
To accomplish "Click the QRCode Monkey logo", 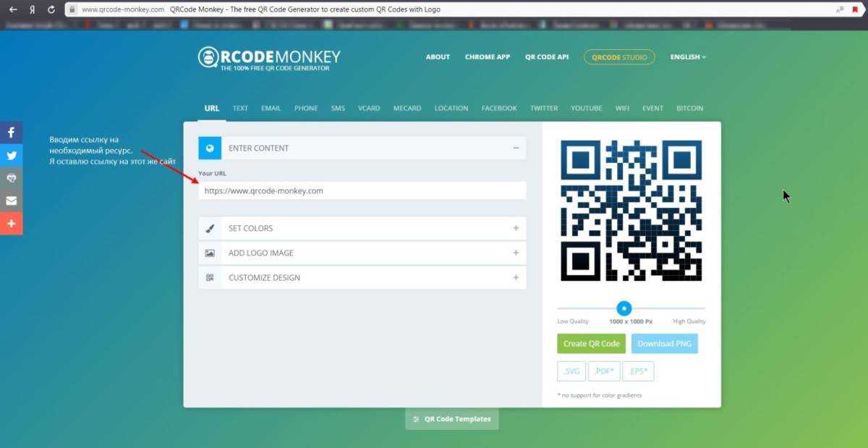I will [x=269, y=58].
